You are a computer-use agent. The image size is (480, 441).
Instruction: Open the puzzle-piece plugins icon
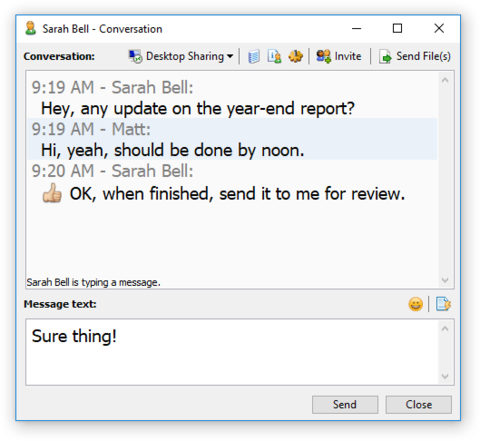[295, 56]
